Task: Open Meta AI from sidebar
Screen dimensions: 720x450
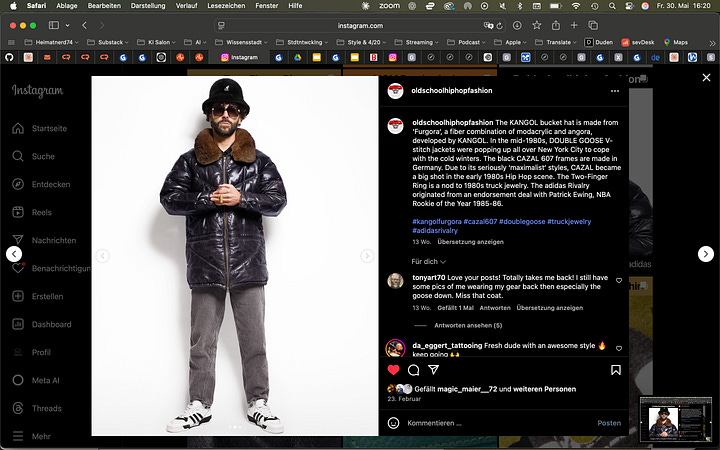Action: [36, 381]
